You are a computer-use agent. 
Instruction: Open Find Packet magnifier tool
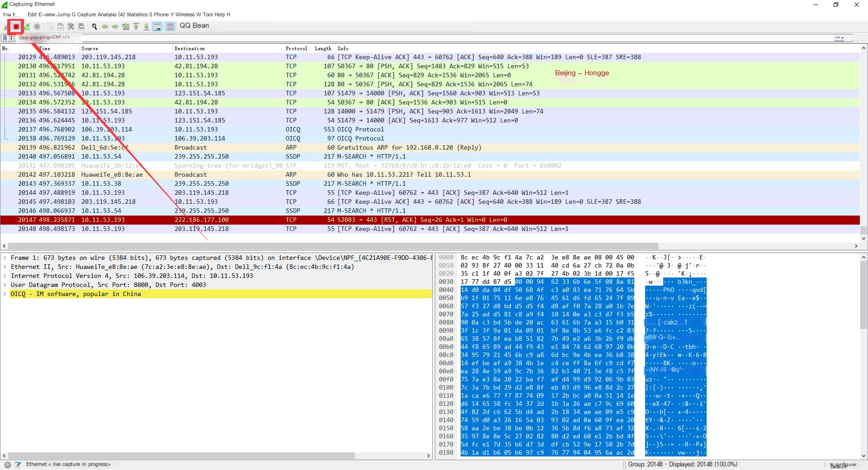94,27
